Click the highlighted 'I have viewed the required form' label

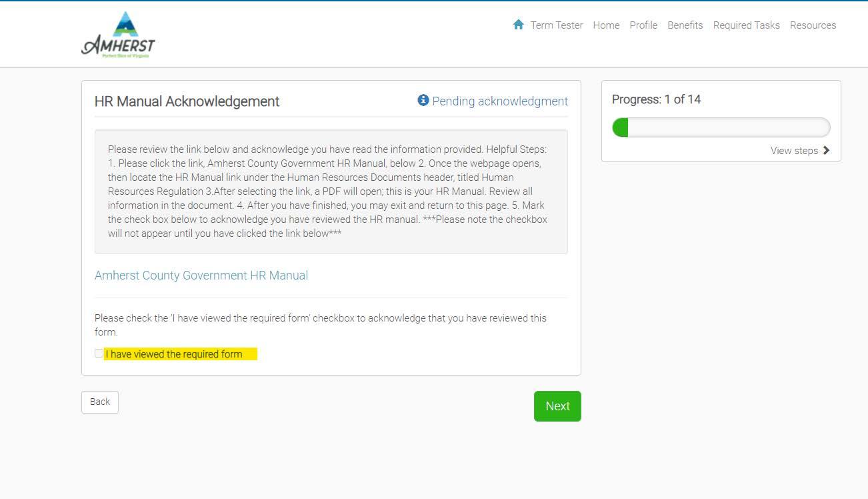pyautogui.click(x=180, y=354)
